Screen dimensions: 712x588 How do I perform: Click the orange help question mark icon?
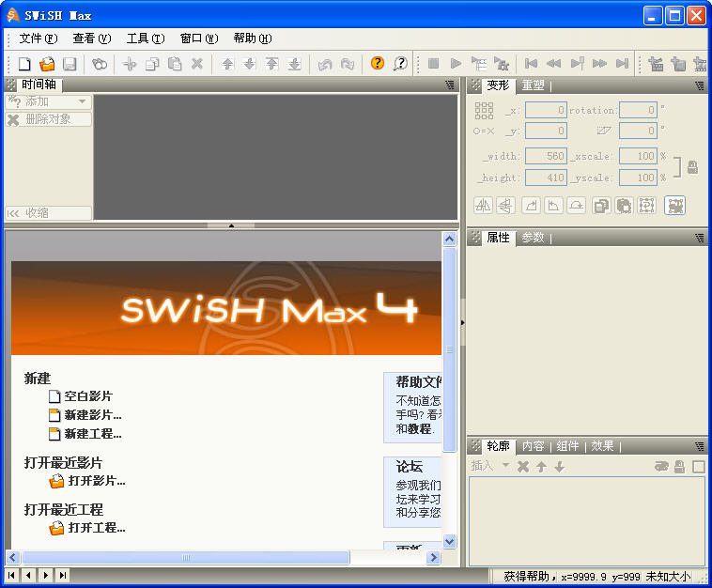[x=378, y=64]
